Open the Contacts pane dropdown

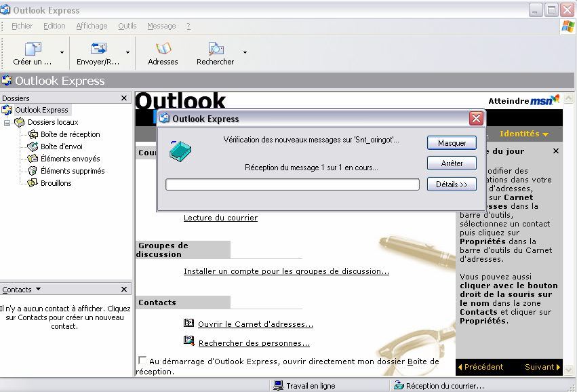38,290
